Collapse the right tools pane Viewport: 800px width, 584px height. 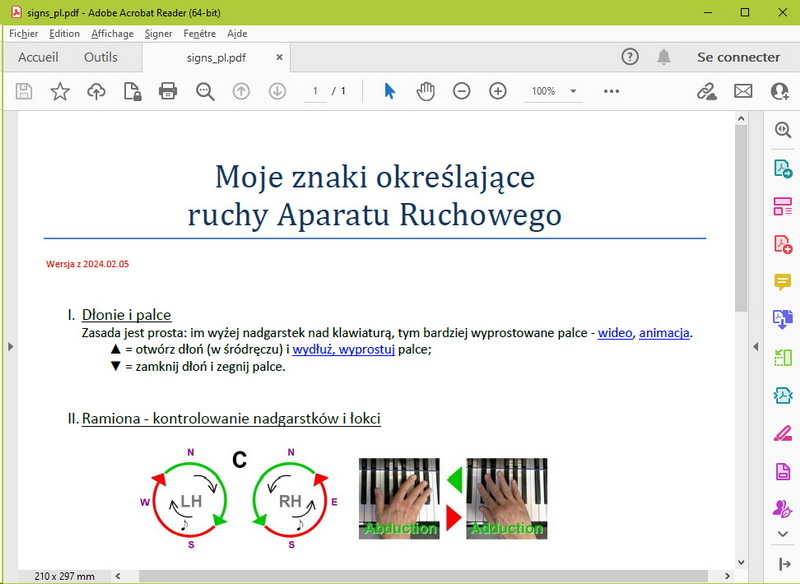point(755,346)
